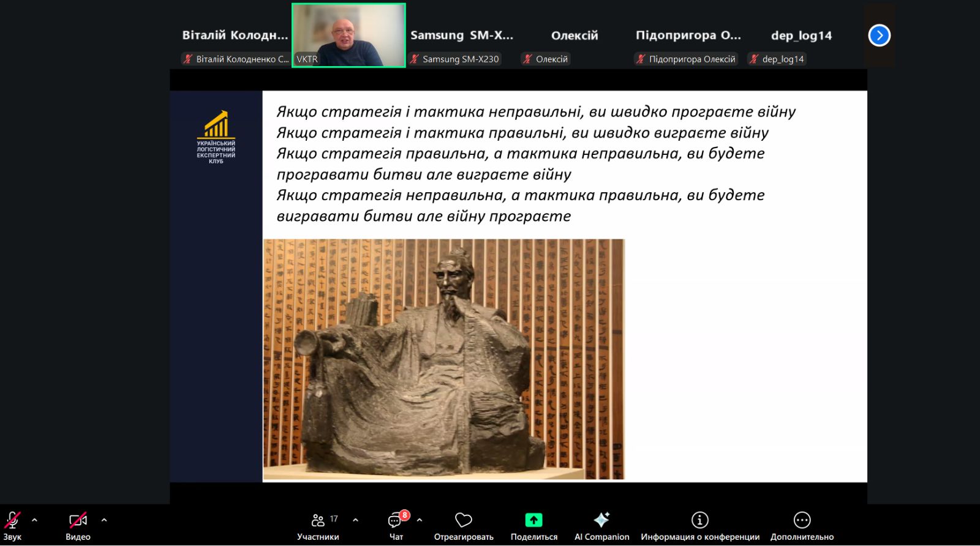
Task: Expand the chat options chevron
Action: [420, 520]
